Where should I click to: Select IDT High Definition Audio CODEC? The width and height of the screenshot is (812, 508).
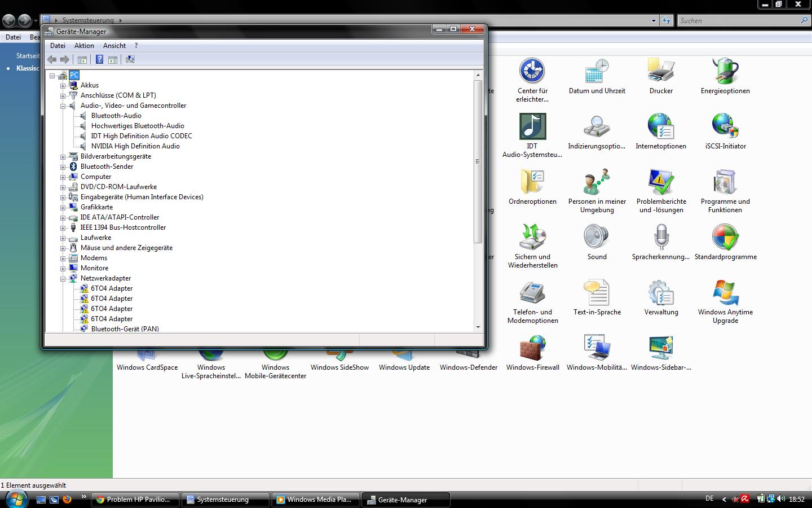coord(142,136)
